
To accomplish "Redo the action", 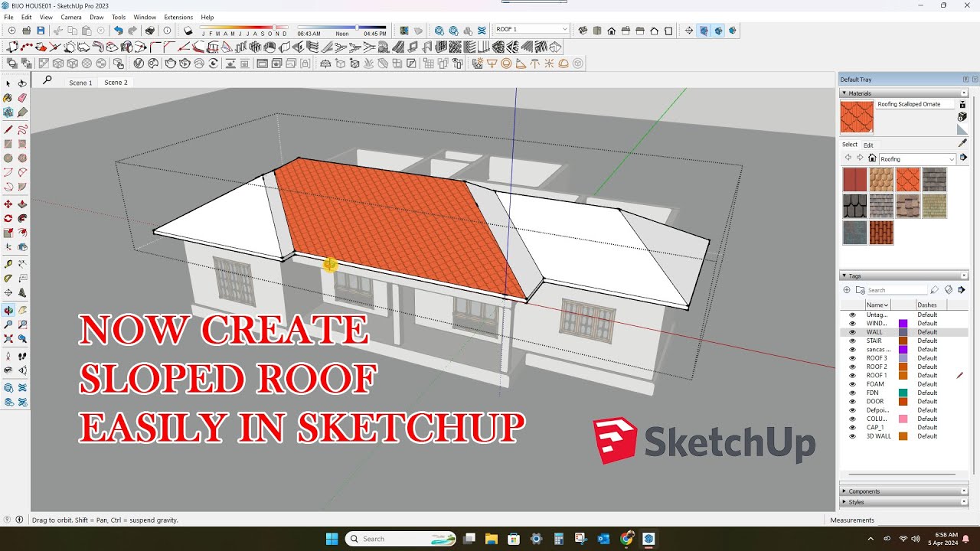I will (x=132, y=31).
